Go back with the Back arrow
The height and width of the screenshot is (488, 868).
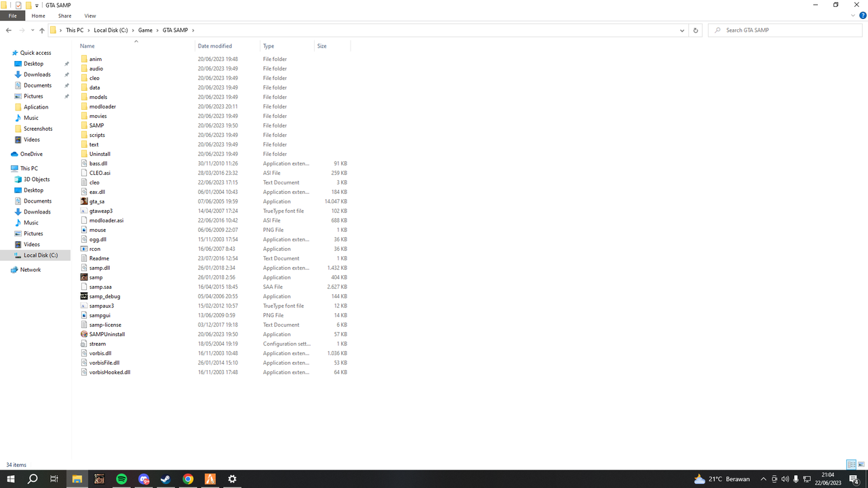point(8,30)
